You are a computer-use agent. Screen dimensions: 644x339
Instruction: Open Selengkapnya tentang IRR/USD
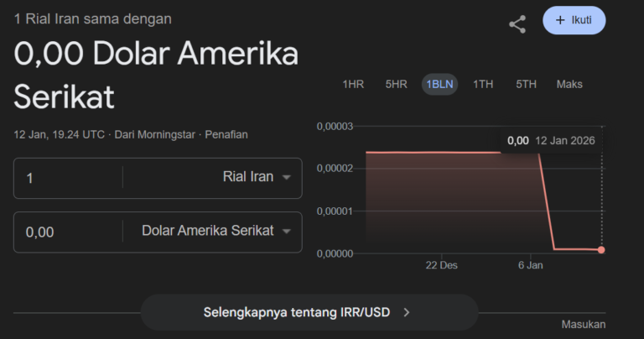click(308, 312)
